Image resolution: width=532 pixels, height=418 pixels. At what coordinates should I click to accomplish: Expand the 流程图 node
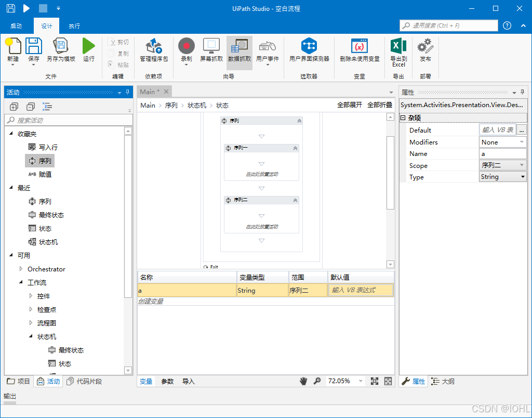click(31, 322)
